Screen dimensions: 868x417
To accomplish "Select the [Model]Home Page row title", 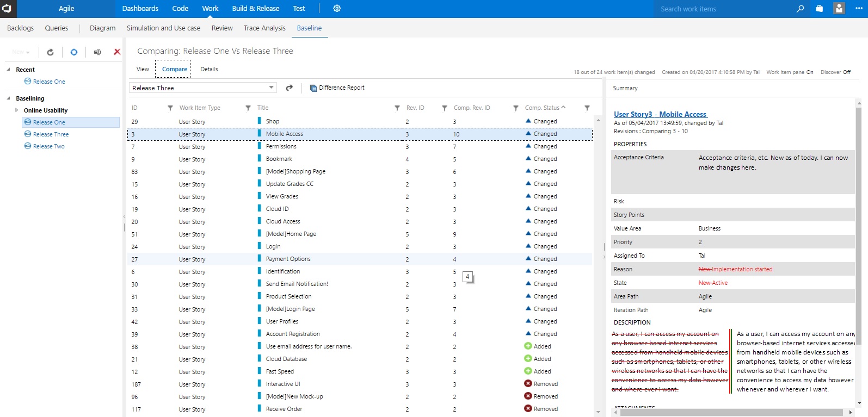I will [291, 234].
